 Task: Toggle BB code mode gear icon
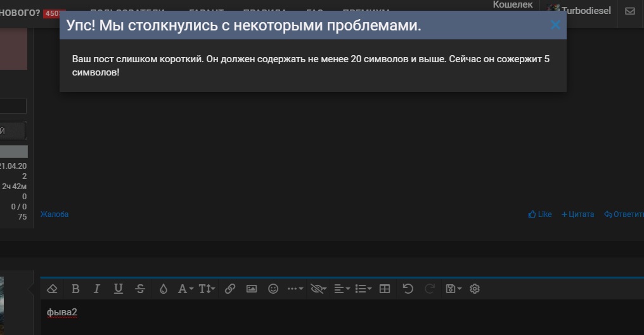[x=475, y=289]
